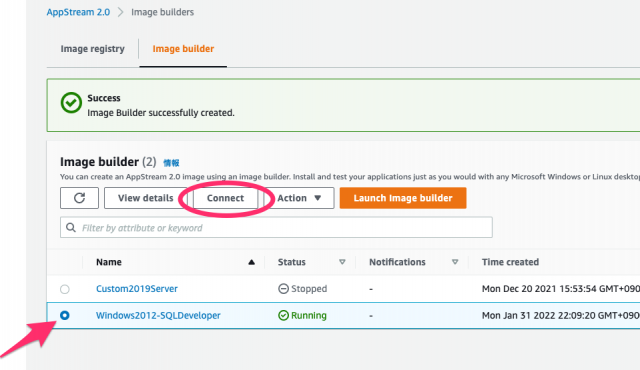Image resolution: width=640 pixels, height=370 pixels.
Task: Select the Custom2019Server radio button
Action: pos(64,289)
